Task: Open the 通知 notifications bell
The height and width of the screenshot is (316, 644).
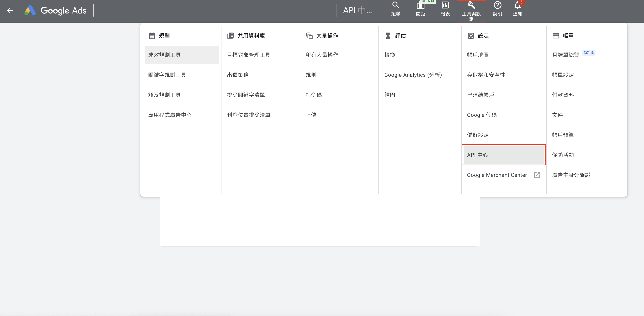Action: [x=517, y=6]
